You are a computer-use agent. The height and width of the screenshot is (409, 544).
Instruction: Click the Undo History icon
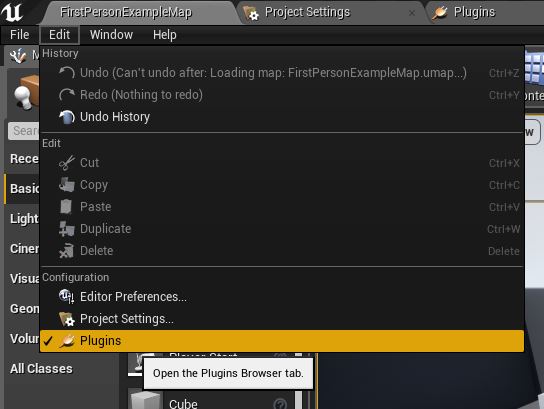tap(67, 117)
